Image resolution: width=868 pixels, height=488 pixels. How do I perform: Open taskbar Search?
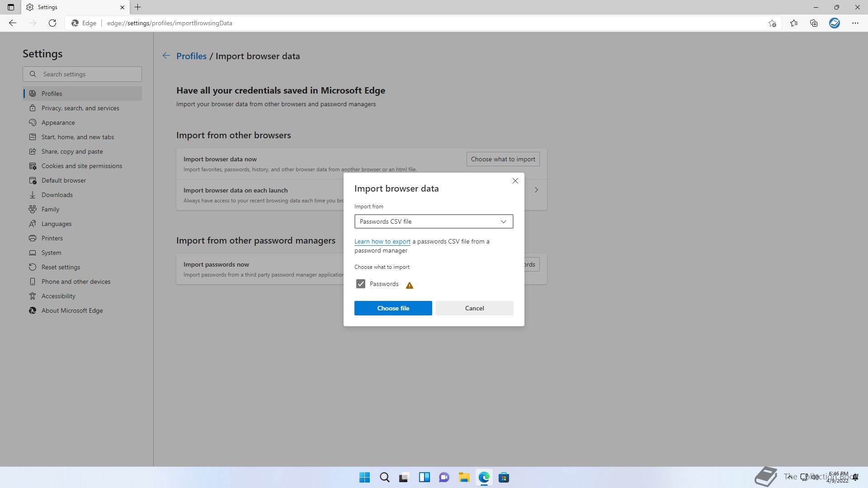coord(385,477)
